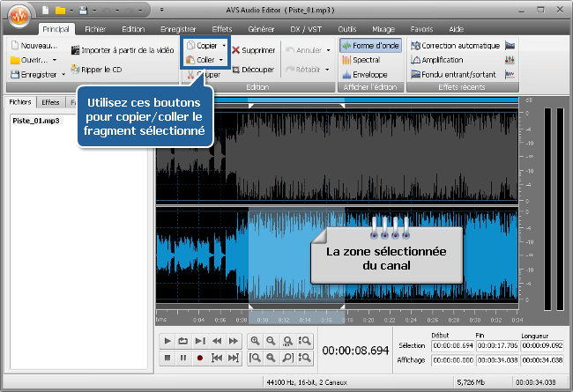
Task: Start recording with the red Record button
Action: pos(200,358)
